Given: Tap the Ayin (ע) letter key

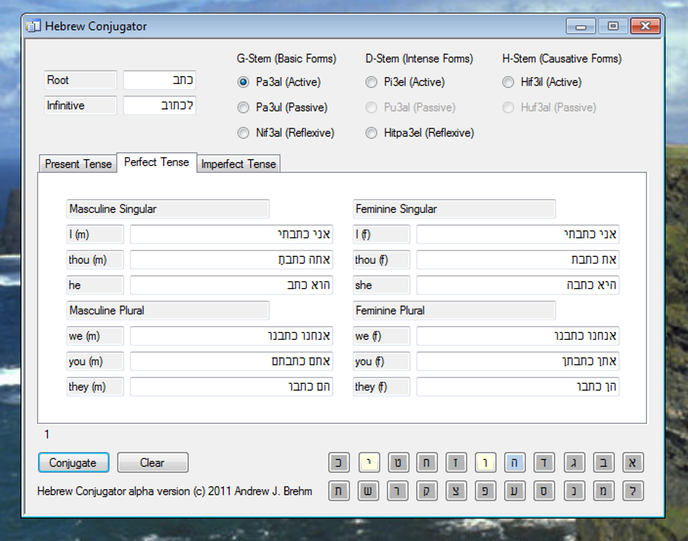Looking at the screenshot, I should click(515, 491).
